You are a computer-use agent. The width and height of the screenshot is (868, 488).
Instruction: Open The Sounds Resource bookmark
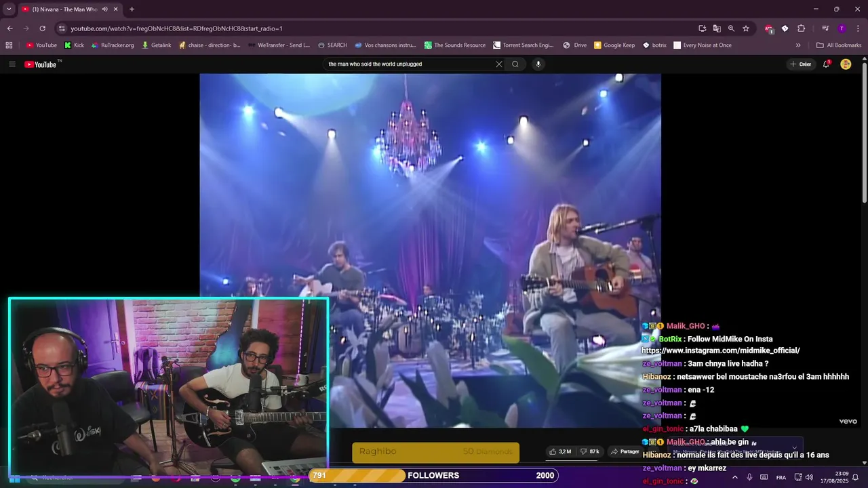click(x=454, y=45)
